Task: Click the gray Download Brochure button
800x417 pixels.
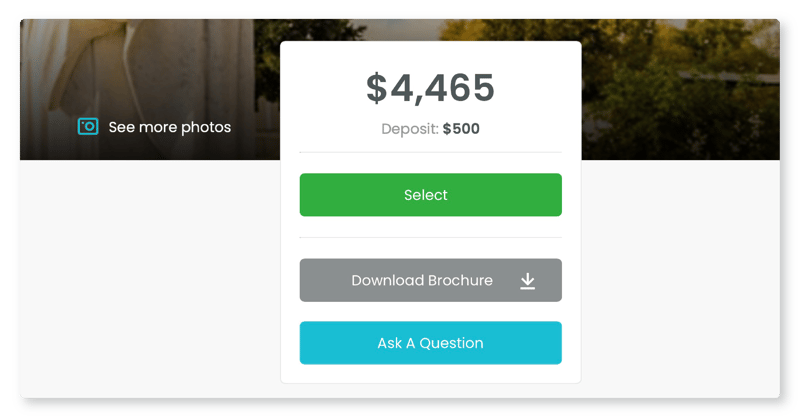Action: tap(431, 280)
